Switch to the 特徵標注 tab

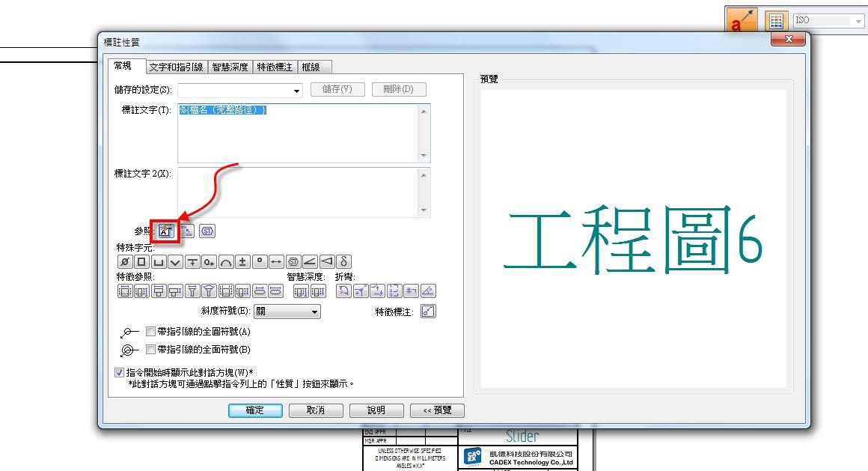point(275,67)
